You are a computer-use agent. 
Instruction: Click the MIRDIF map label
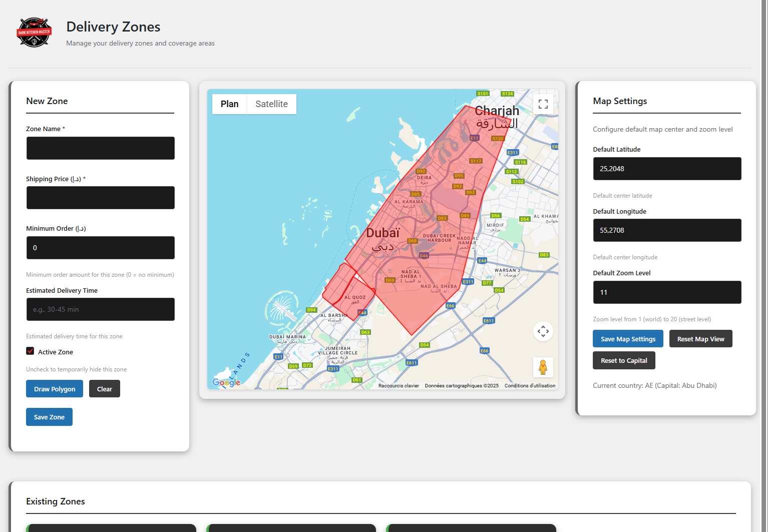[495, 225]
